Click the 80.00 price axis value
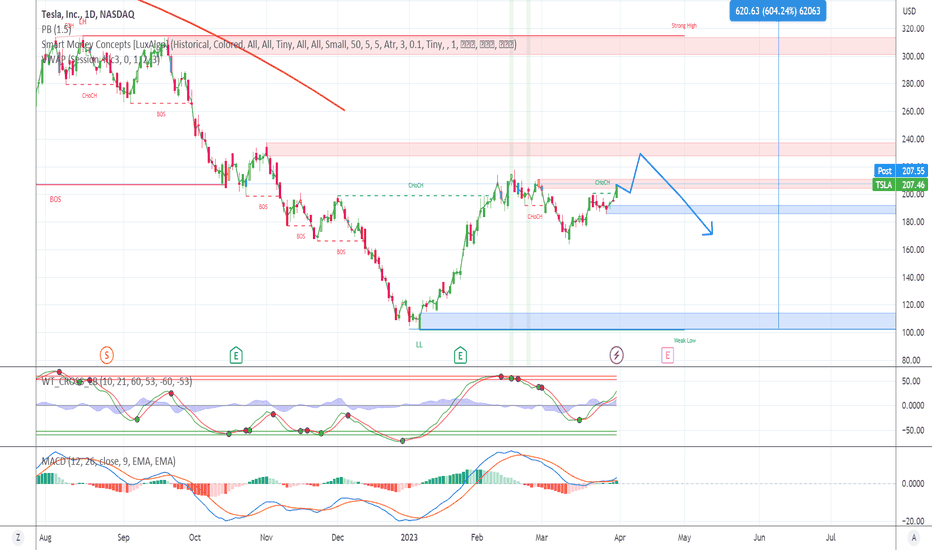The height and width of the screenshot is (550, 932). [913, 360]
